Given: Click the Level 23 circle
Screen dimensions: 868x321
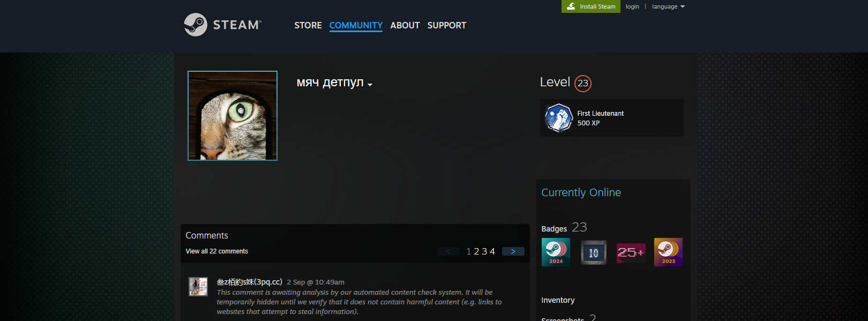Looking at the screenshot, I should (x=583, y=83).
